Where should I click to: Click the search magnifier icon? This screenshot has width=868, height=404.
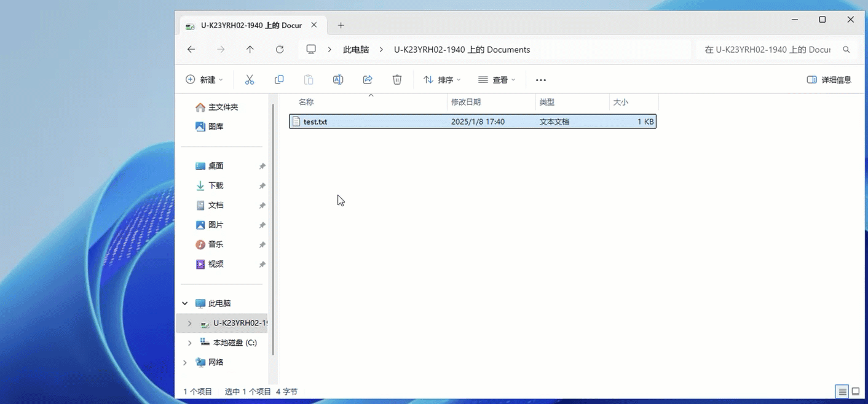click(846, 49)
